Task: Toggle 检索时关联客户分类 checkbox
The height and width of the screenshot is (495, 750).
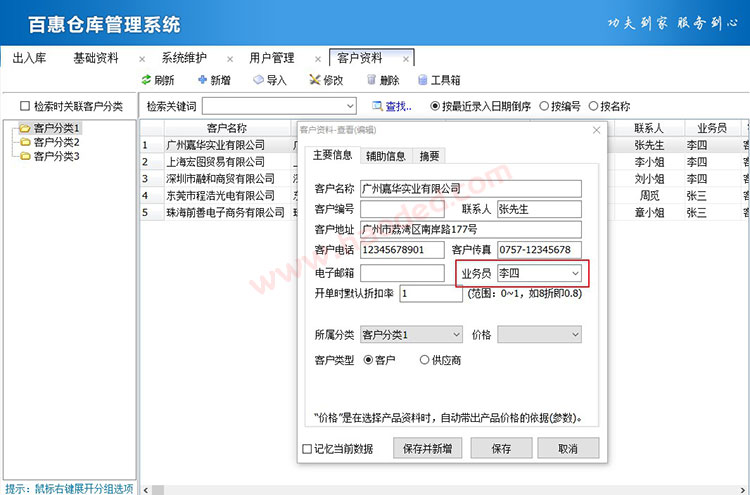Action: [x=25, y=106]
